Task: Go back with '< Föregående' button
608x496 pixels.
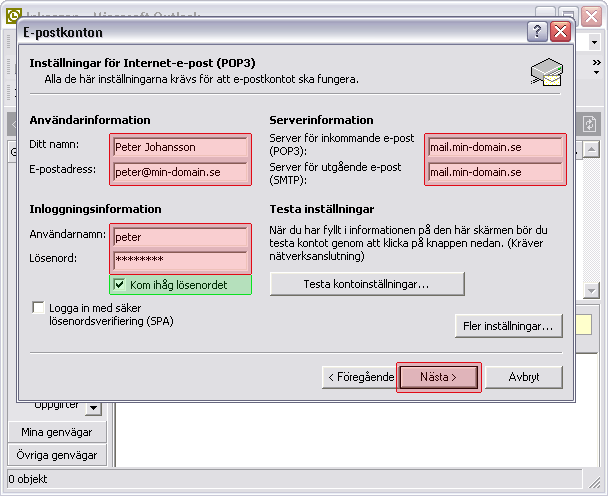Action: 357,377
